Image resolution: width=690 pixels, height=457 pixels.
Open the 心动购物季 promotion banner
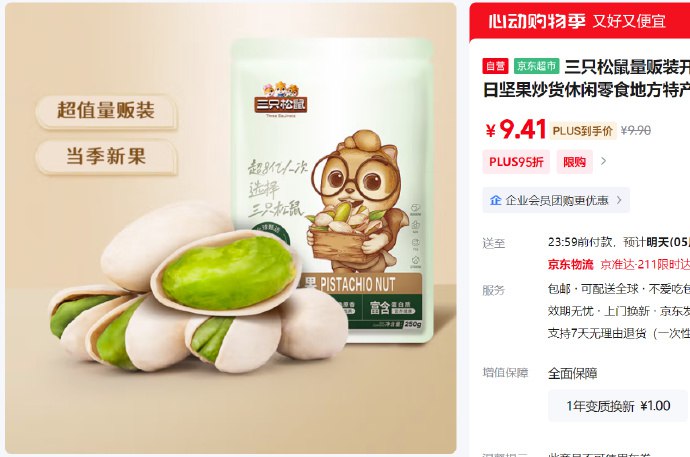coord(579,21)
